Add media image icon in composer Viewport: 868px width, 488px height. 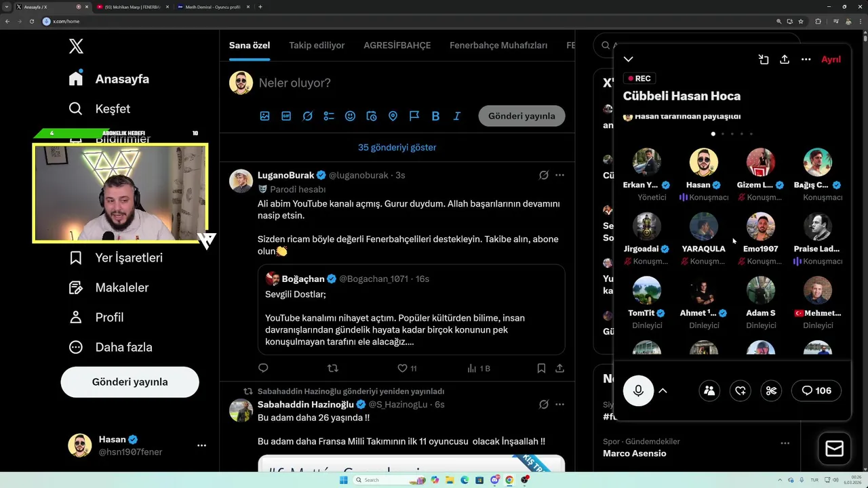(x=265, y=116)
